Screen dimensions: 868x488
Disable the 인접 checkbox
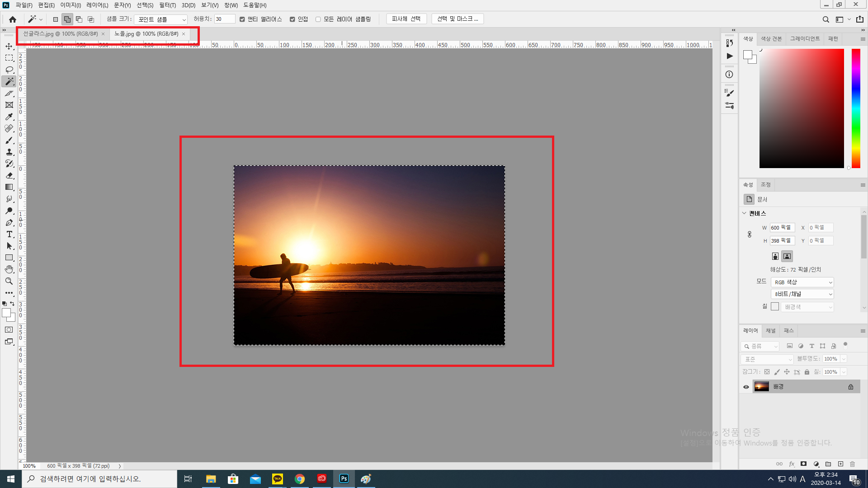click(292, 19)
